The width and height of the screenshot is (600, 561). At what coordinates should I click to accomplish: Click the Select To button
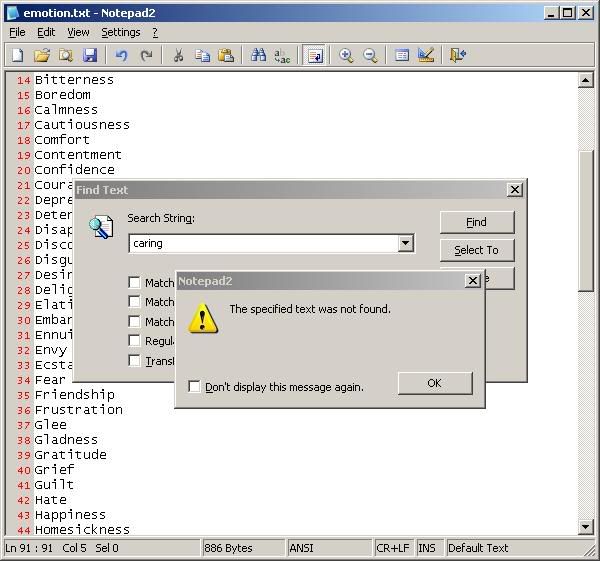[x=477, y=250]
